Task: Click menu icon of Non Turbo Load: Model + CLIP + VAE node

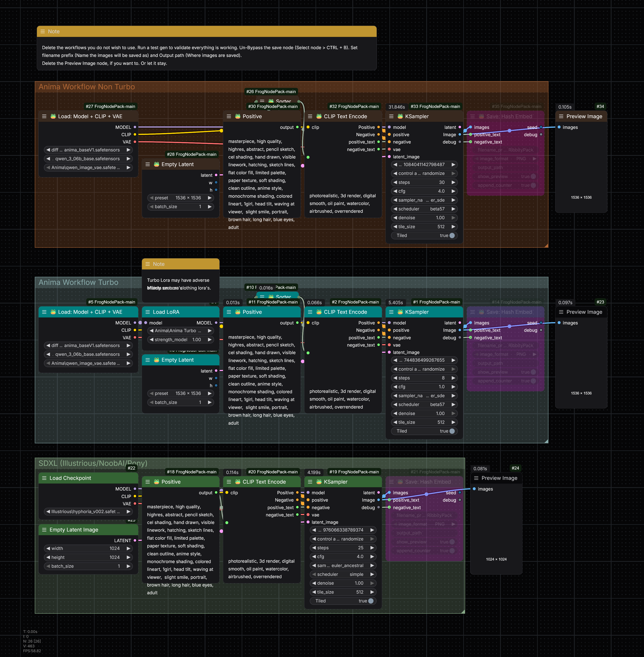Action: 44,116
